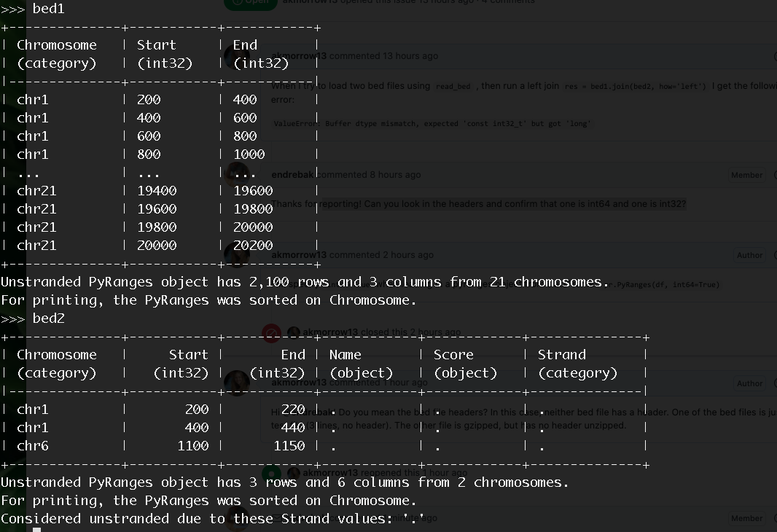The height and width of the screenshot is (532, 777).
Task: Click the End header in the bed1 table
Action: coord(246,45)
